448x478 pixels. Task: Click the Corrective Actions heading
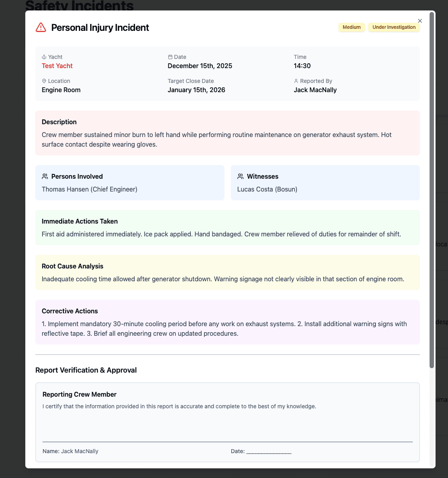point(70,311)
